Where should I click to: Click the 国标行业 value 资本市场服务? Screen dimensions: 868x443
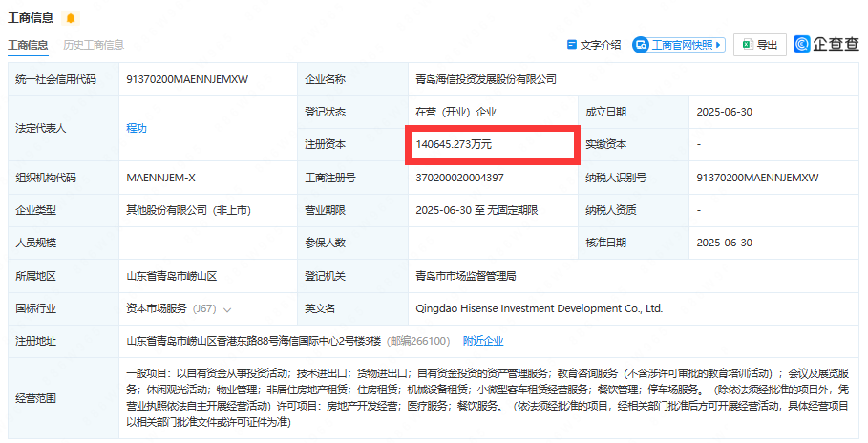click(157, 308)
